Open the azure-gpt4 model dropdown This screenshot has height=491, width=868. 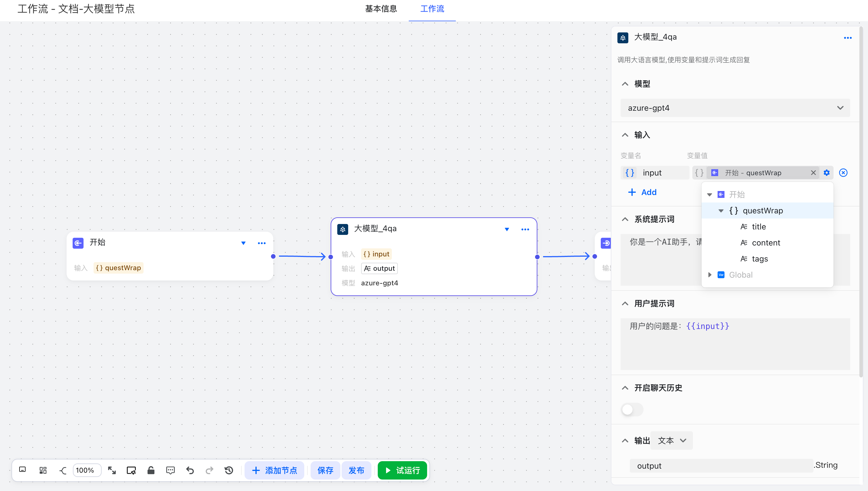coord(735,108)
